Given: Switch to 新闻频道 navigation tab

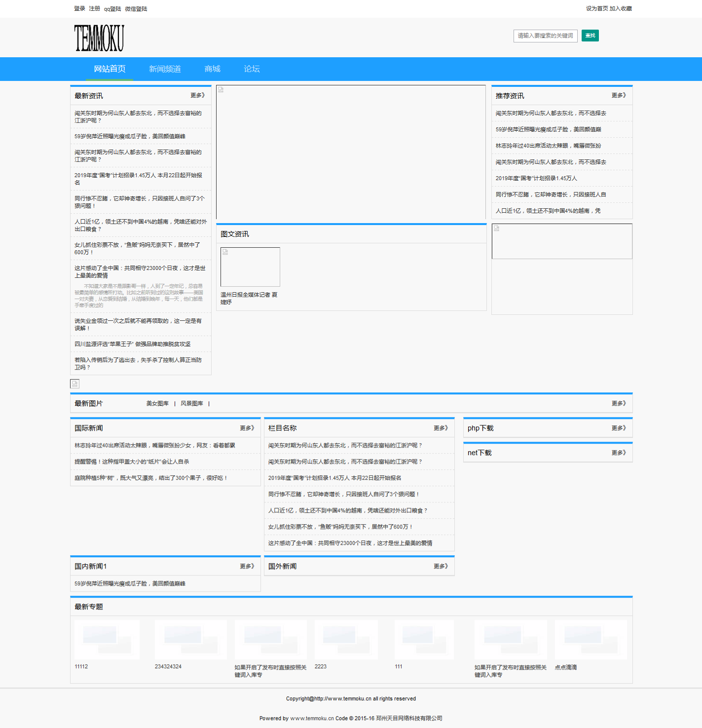Looking at the screenshot, I should (x=165, y=69).
